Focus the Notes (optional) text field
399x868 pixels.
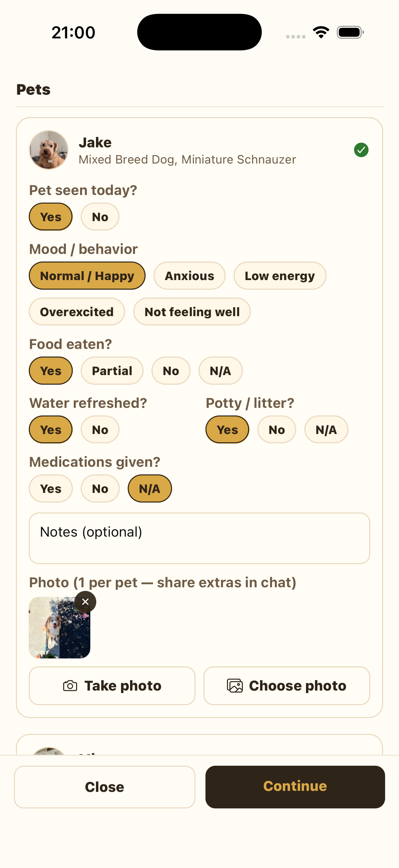[x=199, y=539]
